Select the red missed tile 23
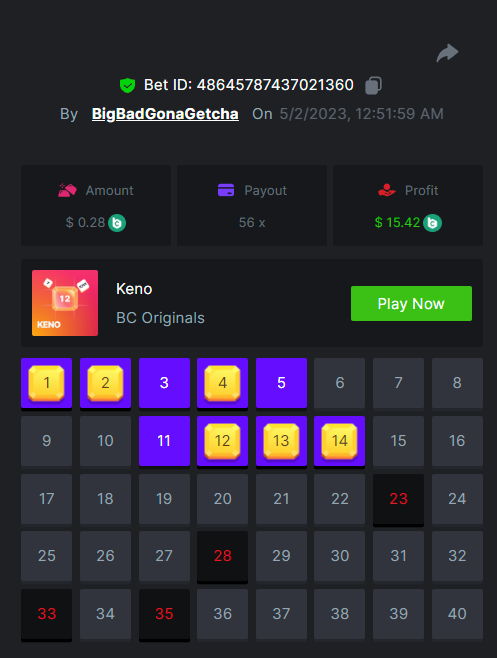 398,499
